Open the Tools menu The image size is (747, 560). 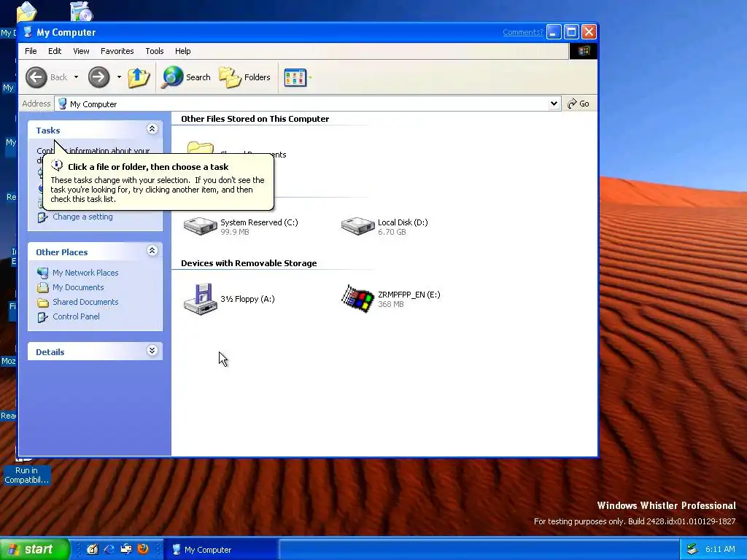tap(155, 51)
